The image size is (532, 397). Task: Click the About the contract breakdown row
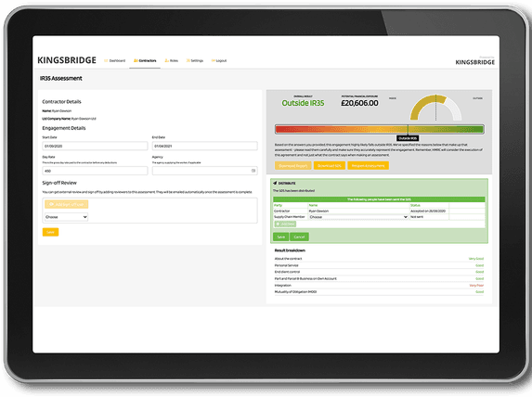point(379,259)
